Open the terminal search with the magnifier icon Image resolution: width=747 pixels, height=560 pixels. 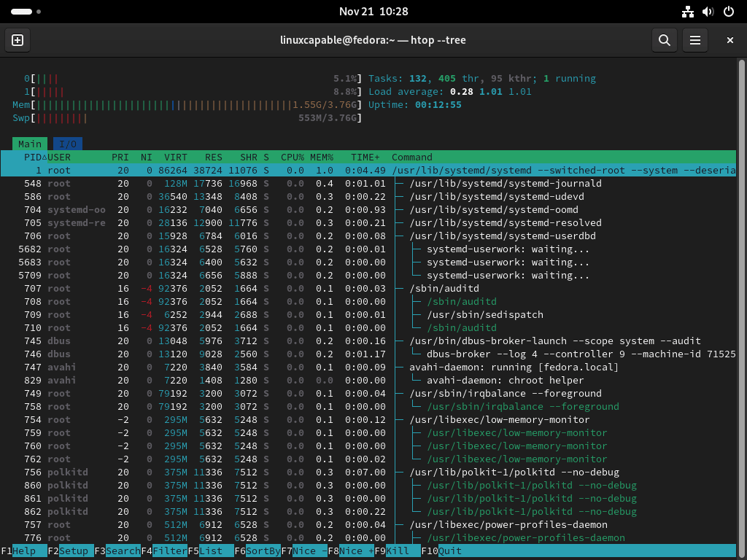click(664, 40)
